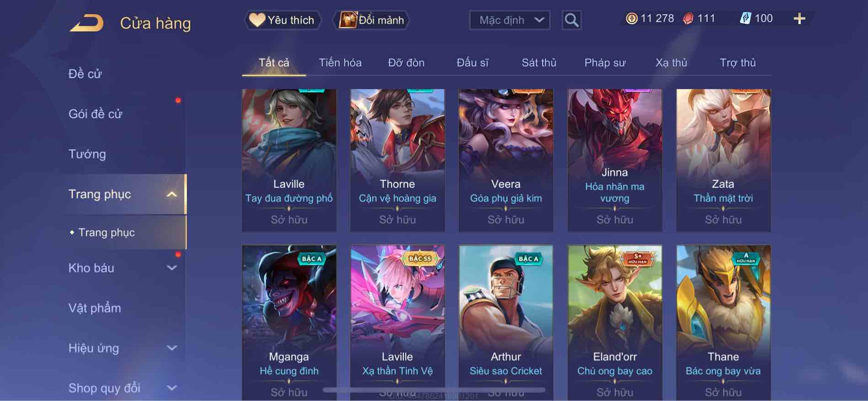
Task: Tap the gold coin balance icon
Action: 631,19
